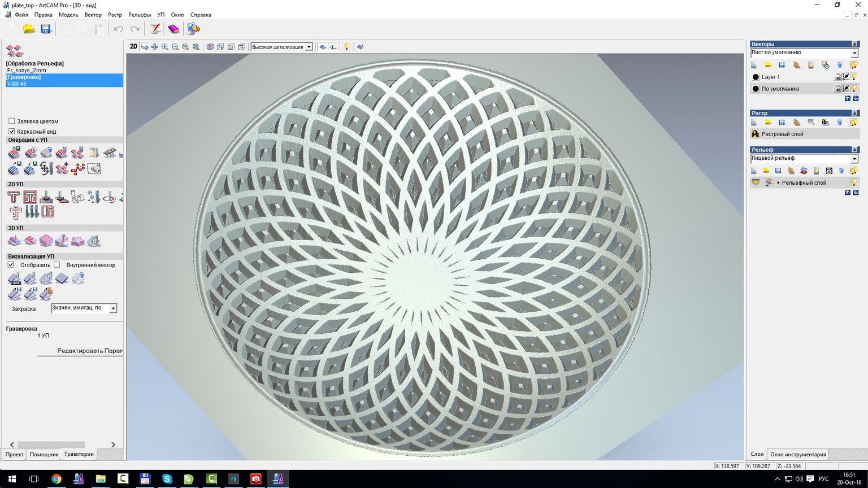This screenshot has width=868, height=488.
Task: Expand the Рельефный слой arrow
Action: [778, 182]
